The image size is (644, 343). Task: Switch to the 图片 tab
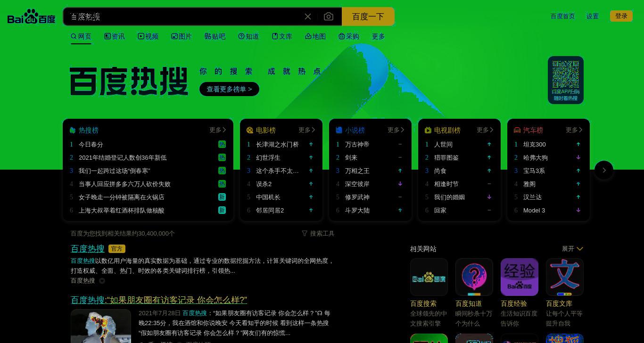pyautogui.click(x=182, y=36)
